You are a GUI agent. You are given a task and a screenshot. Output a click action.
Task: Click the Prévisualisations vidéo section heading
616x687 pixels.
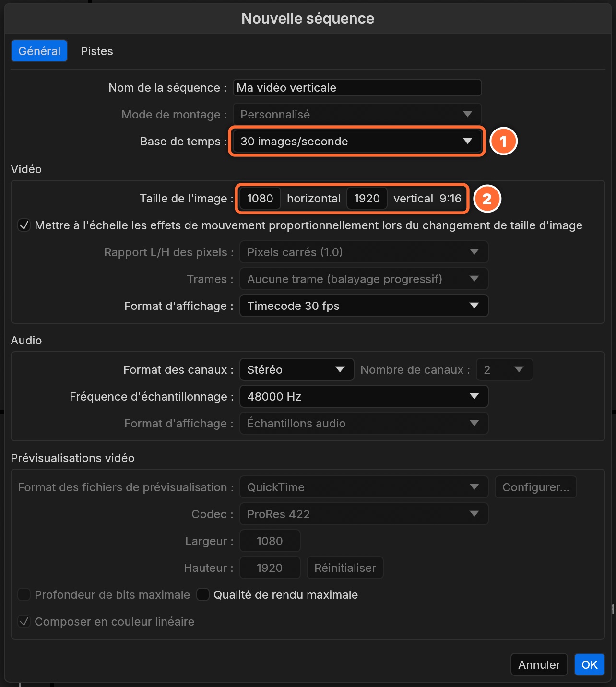pyautogui.click(x=72, y=458)
